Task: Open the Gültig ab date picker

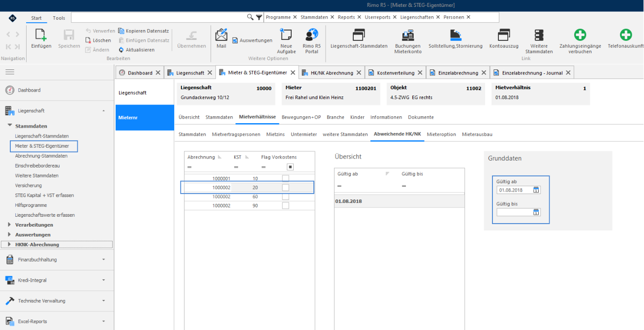Action: pyautogui.click(x=536, y=190)
